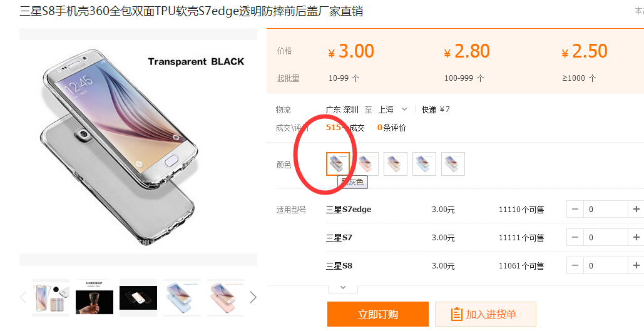Increase 三星S7 quantity with plus

pos(636,237)
